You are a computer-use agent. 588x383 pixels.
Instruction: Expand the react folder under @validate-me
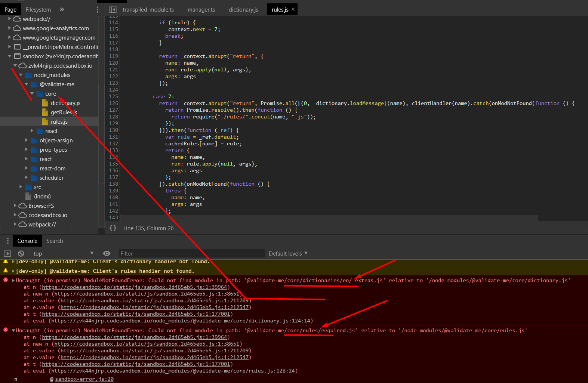tap(32, 131)
